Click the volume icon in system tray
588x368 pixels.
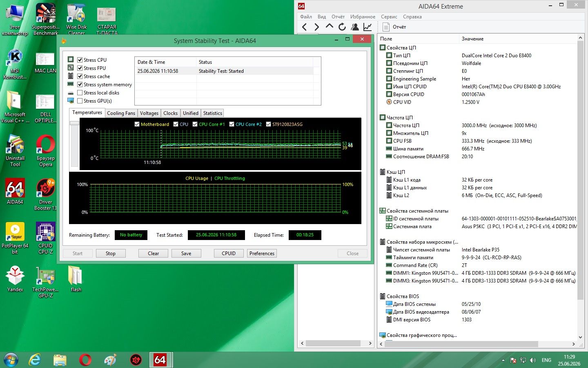[x=532, y=360]
